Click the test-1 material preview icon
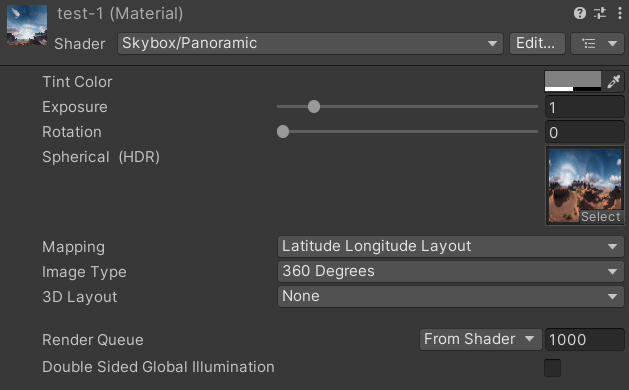The image size is (629, 390). (x=27, y=25)
